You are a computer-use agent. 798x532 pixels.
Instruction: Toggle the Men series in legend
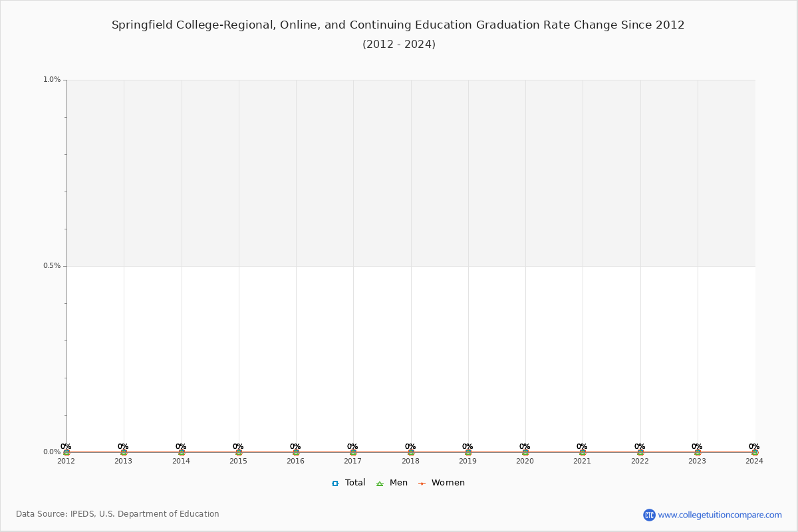coord(392,483)
